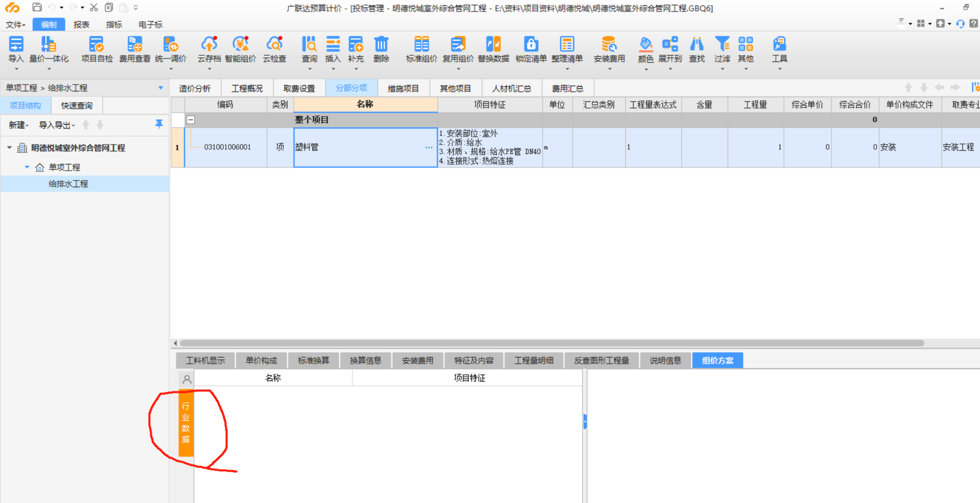The width and height of the screenshot is (980, 503).
Task: Open 取费设置 tab
Action: pyautogui.click(x=299, y=88)
